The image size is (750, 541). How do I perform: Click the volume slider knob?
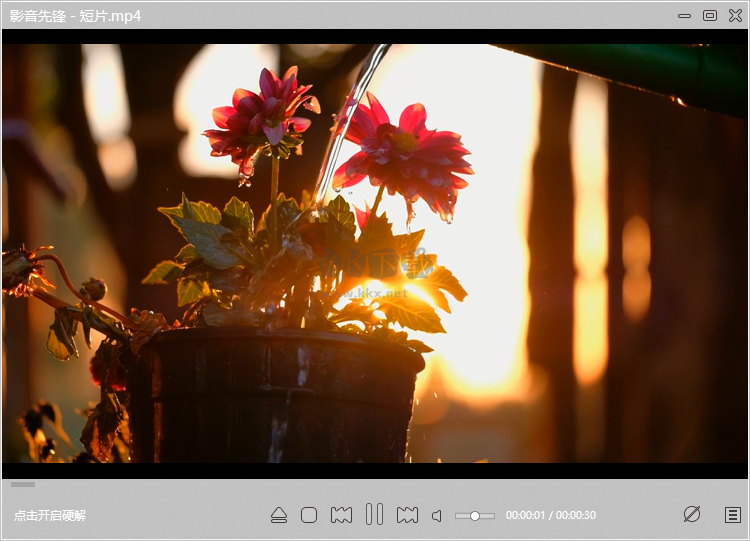(x=475, y=516)
